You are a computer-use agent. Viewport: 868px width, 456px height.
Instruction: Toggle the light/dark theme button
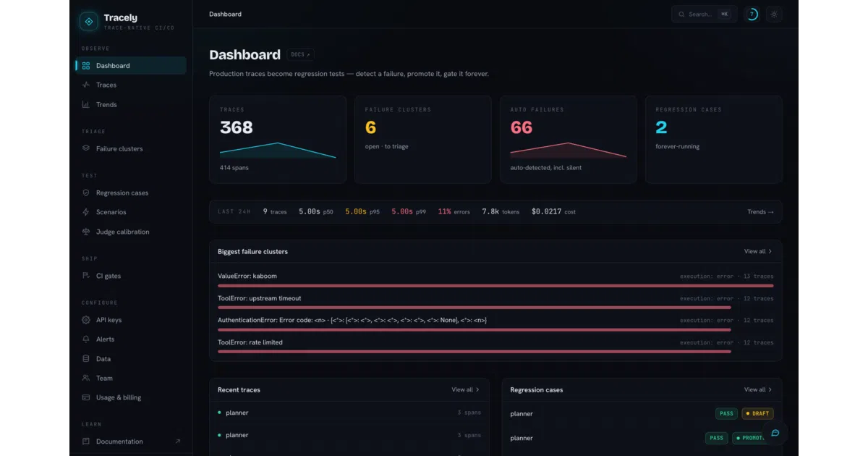point(774,14)
